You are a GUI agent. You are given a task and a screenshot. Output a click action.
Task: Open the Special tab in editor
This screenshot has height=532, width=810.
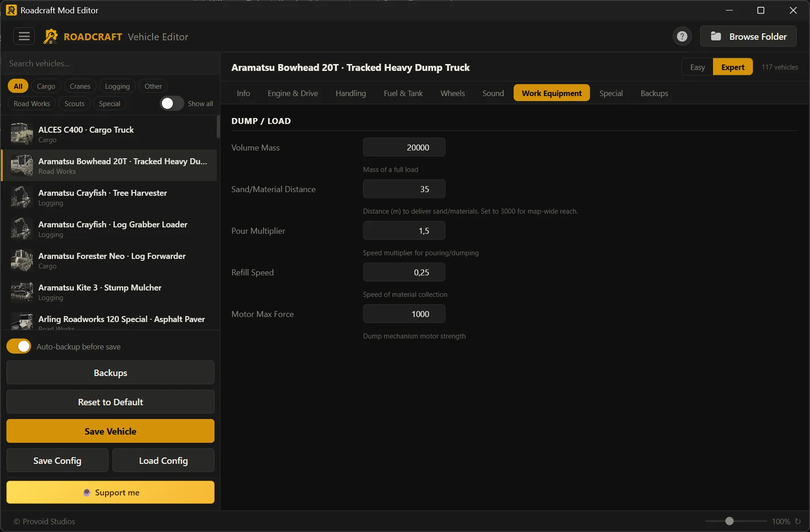pyautogui.click(x=611, y=93)
